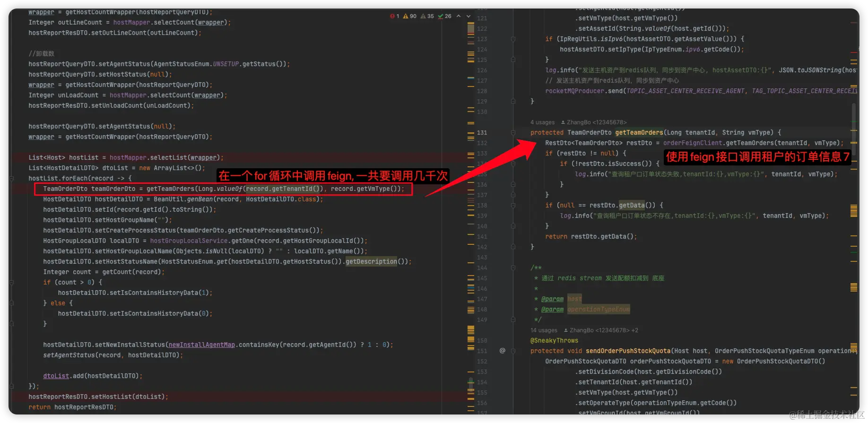
Task: Collapse the null check block at line 138
Action: click(x=513, y=205)
